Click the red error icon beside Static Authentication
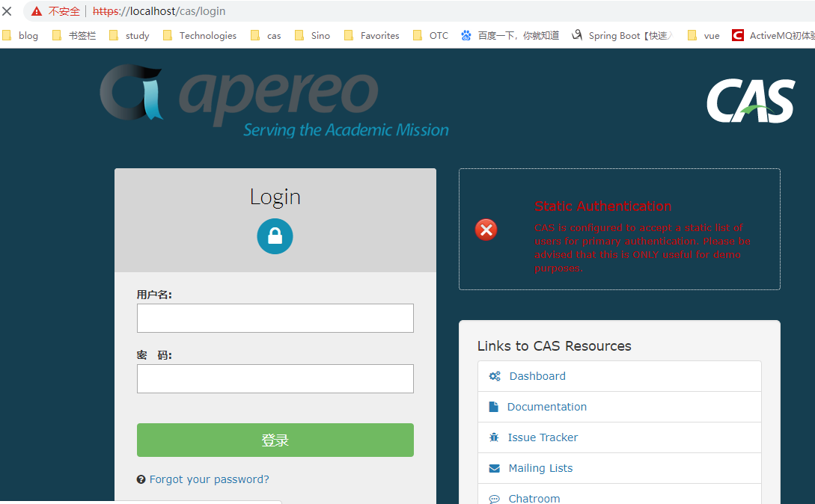 (486, 230)
